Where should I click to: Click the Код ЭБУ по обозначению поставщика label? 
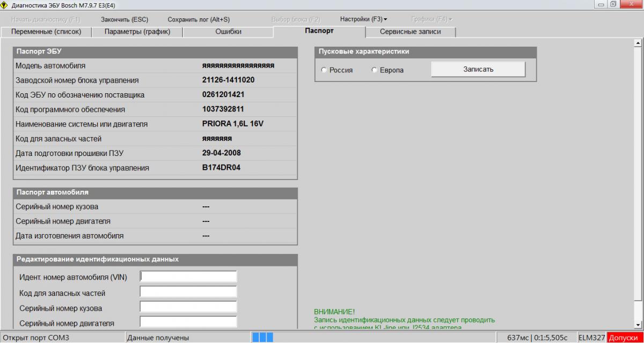tap(80, 95)
